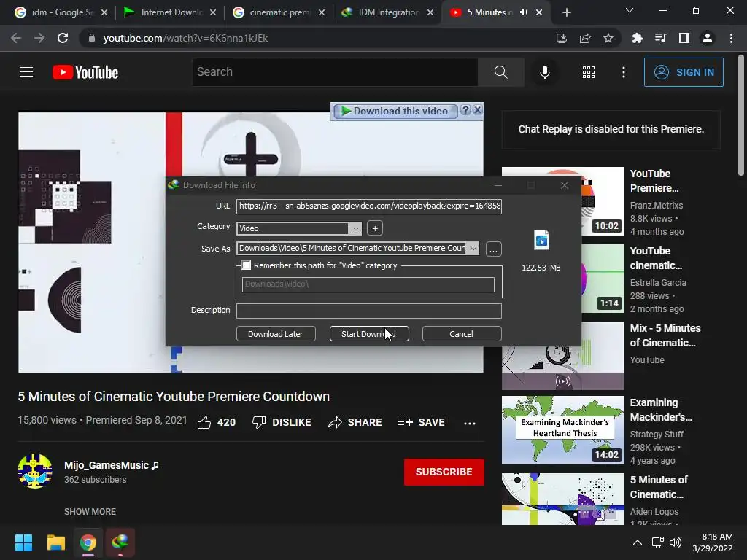Click install app icon in address bar

tap(562, 38)
